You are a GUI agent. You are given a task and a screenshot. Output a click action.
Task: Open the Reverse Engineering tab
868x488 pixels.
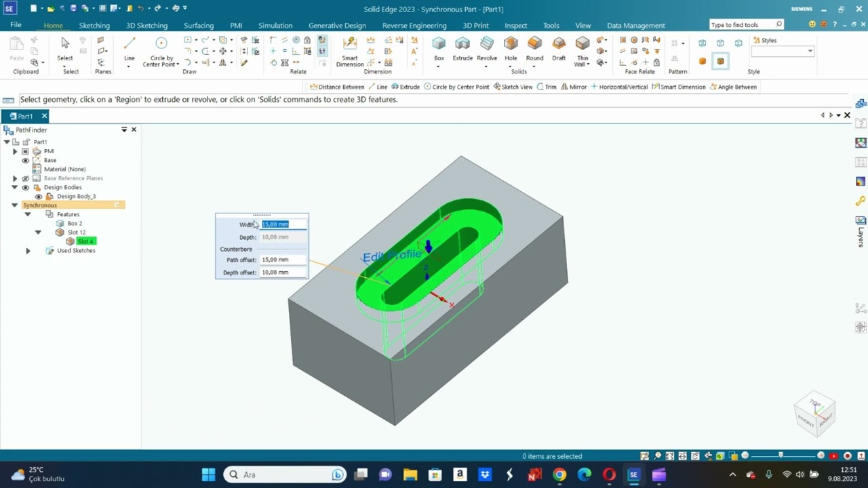(x=414, y=25)
